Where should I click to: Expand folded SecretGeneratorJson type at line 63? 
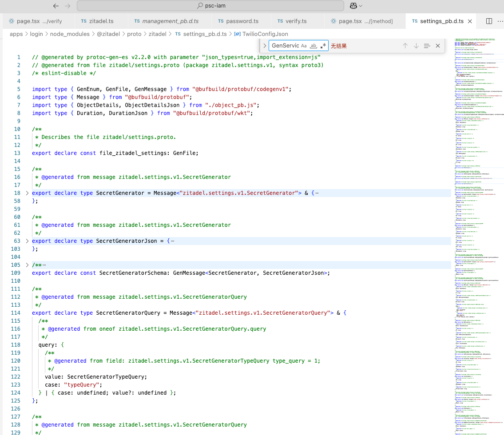(27, 241)
